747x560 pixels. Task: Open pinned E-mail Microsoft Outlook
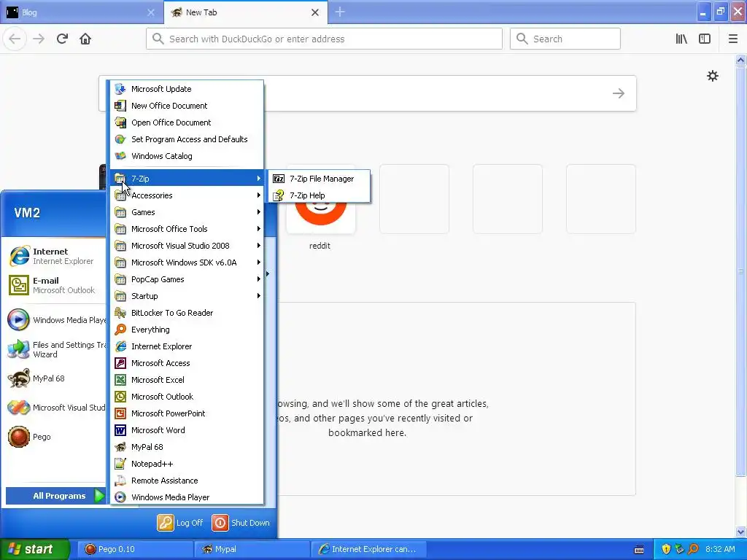coord(55,285)
